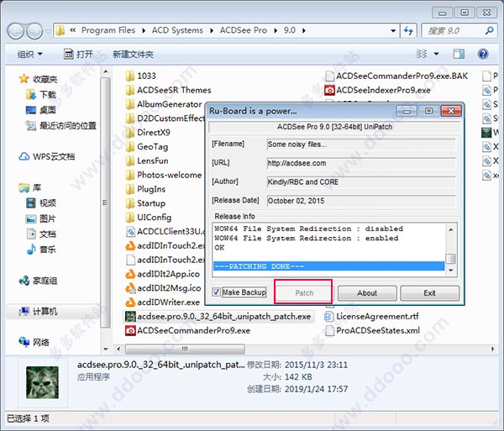Select acdIDIt2App.ico file icon
This screenshot has height=431, width=504.
(130, 274)
